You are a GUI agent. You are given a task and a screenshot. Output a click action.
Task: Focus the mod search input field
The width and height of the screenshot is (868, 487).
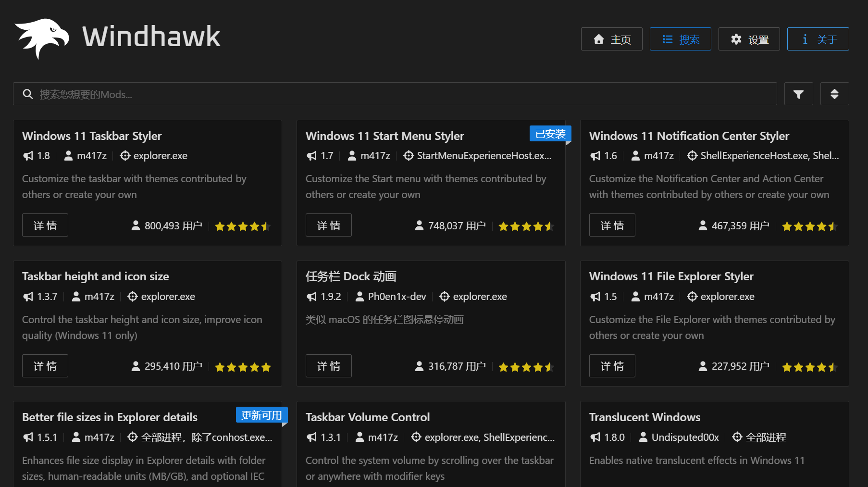pos(395,94)
